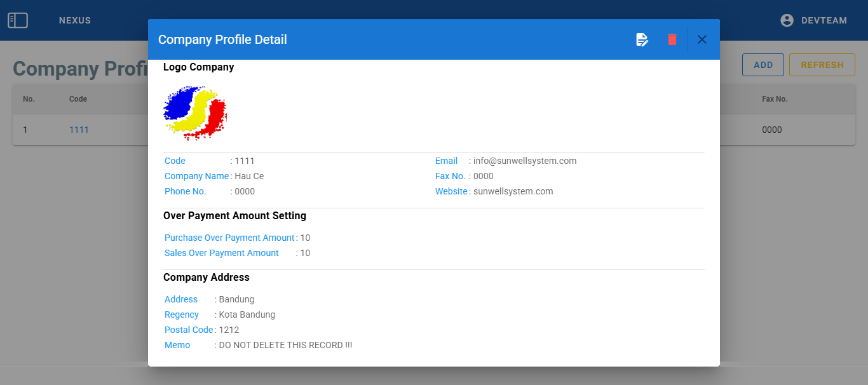
Task: Close the Company Profile Detail dialog
Action: tap(702, 39)
